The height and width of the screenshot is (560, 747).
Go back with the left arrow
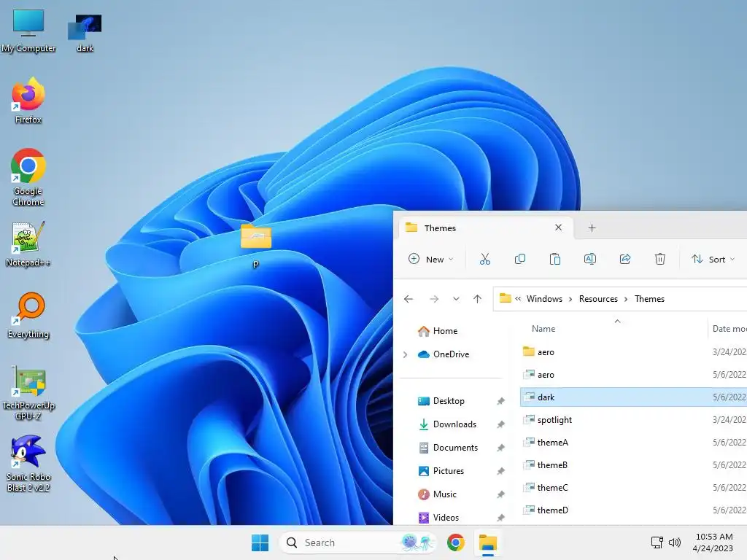pyautogui.click(x=409, y=299)
